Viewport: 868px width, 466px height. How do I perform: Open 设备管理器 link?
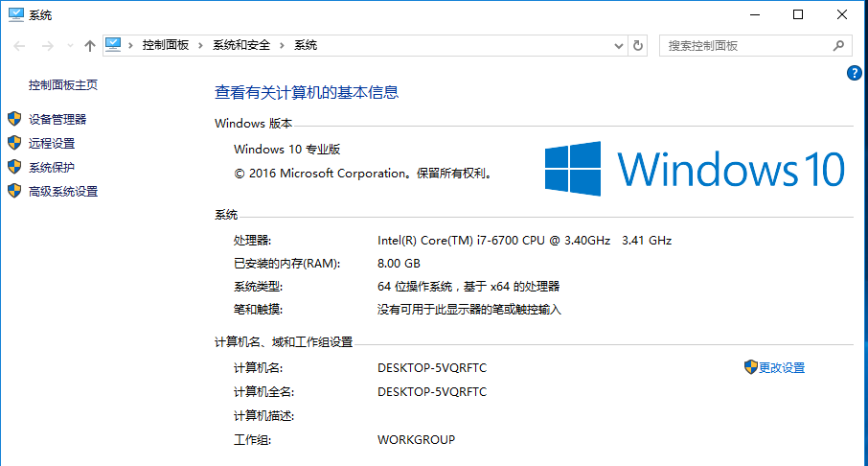57,119
